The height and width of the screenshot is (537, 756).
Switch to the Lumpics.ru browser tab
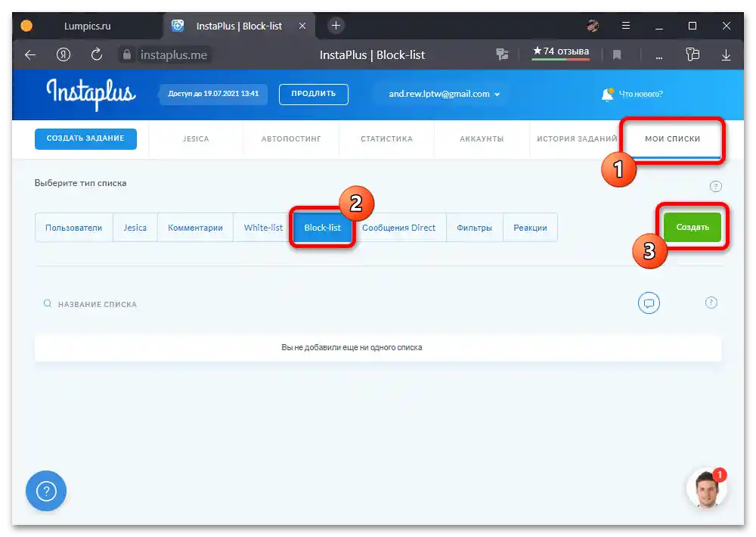tap(87, 26)
